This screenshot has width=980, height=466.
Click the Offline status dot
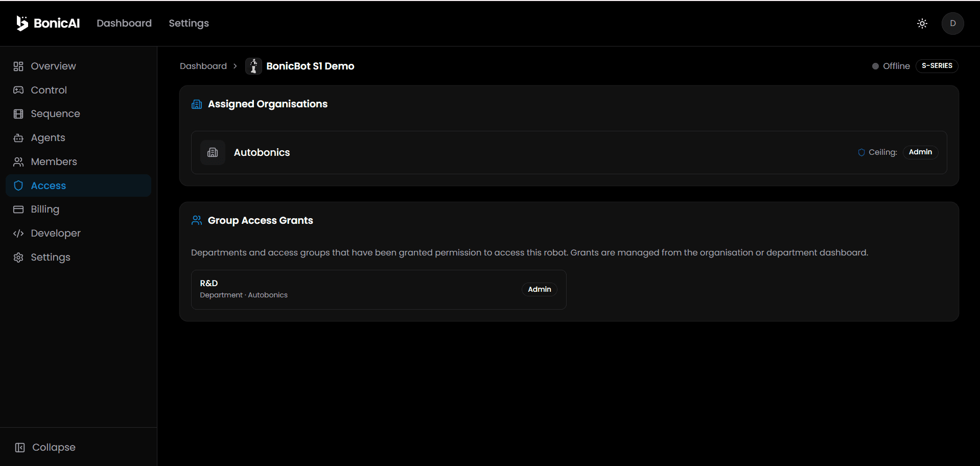point(875,66)
